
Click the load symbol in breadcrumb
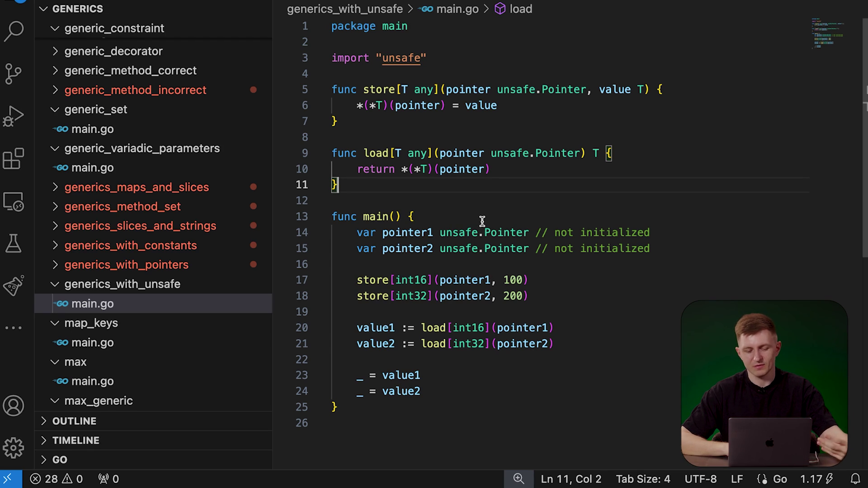[520, 9]
